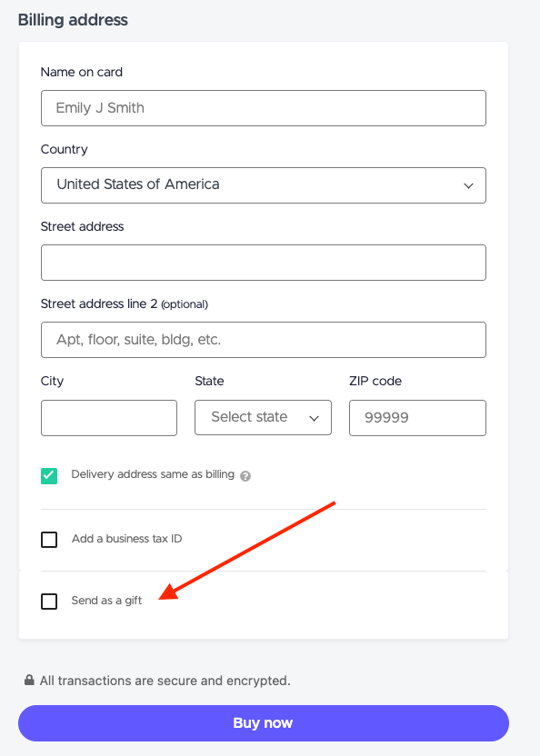540x756 pixels.
Task: Click the Country dropdown chevron arrow
Action: click(468, 185)
